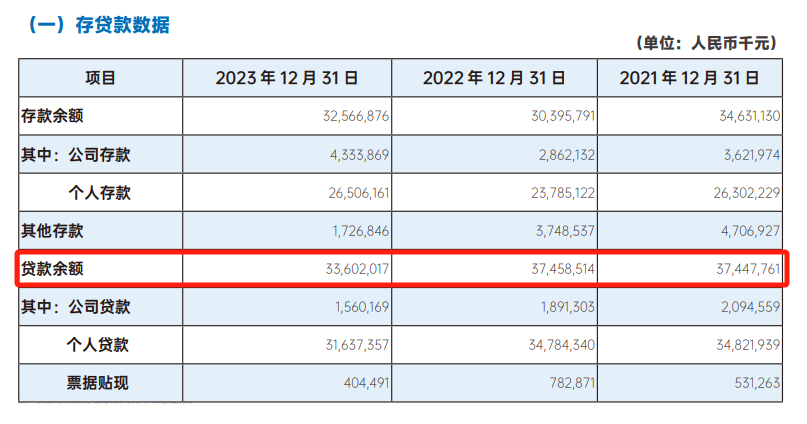The image size is (807, 424).
Task: Click the value 32,566,876
Action: [x=356, y=116]
